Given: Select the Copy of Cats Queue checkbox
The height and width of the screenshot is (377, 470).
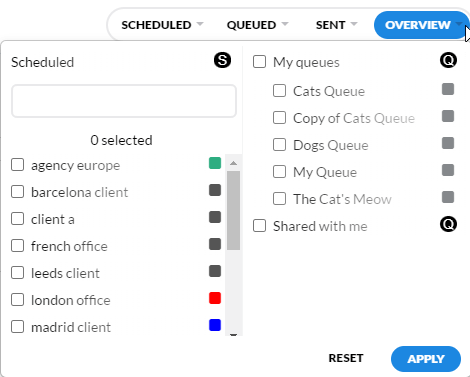Looking at the screenshot, I should pyautogui.click(x=279, y=118).
